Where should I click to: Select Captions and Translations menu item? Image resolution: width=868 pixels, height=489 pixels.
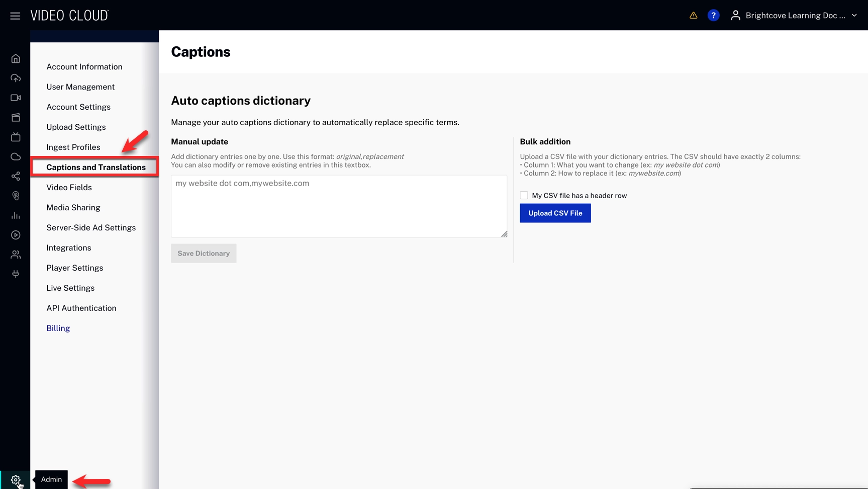pos(95,167)
